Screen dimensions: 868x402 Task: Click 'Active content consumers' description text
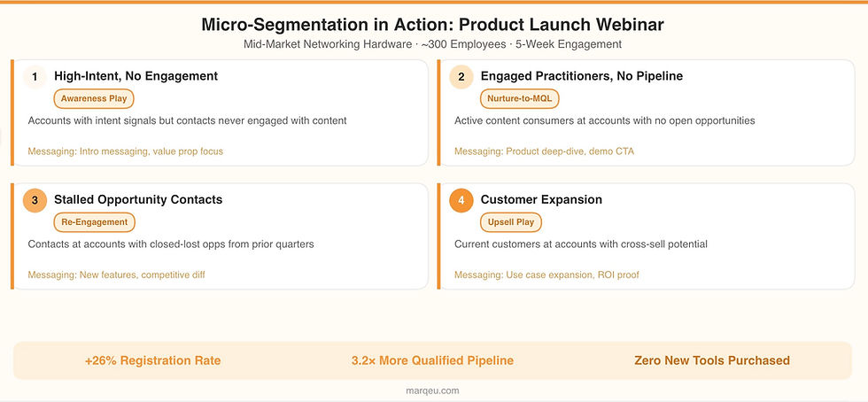604,120
